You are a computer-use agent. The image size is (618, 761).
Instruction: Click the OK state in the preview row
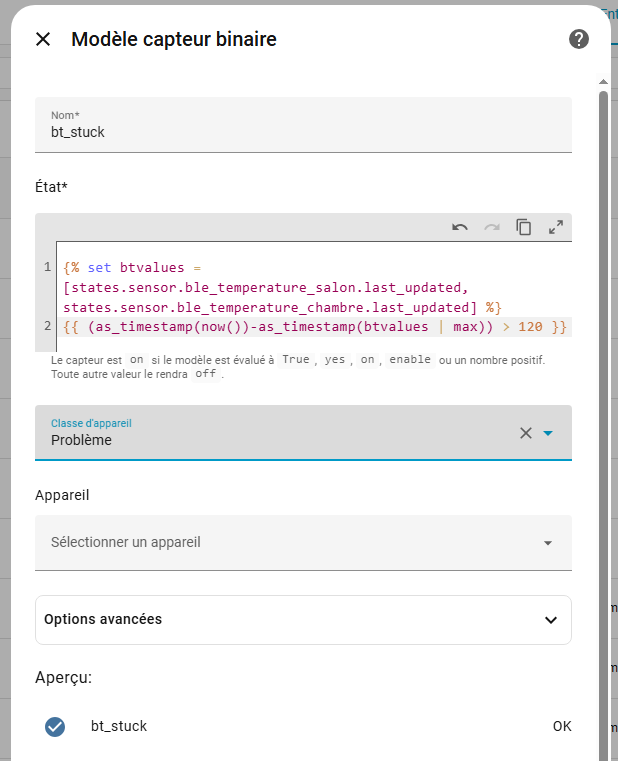(562, 726)
